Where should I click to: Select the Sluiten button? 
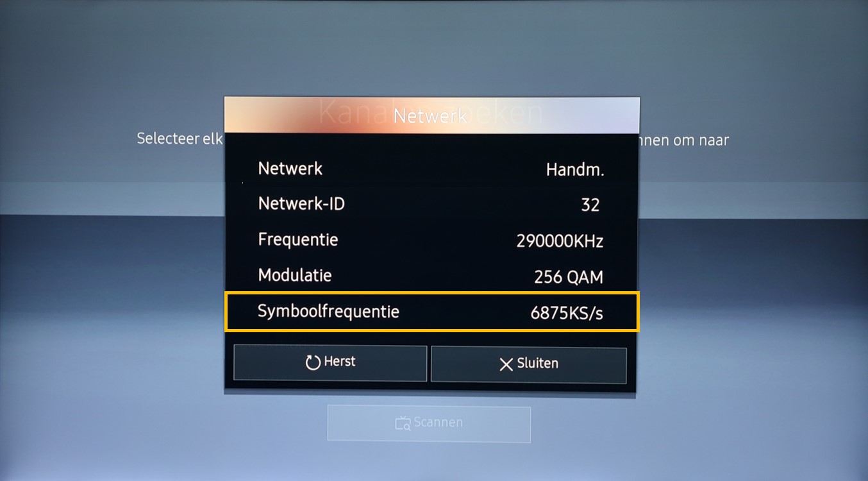coord(528,364)
